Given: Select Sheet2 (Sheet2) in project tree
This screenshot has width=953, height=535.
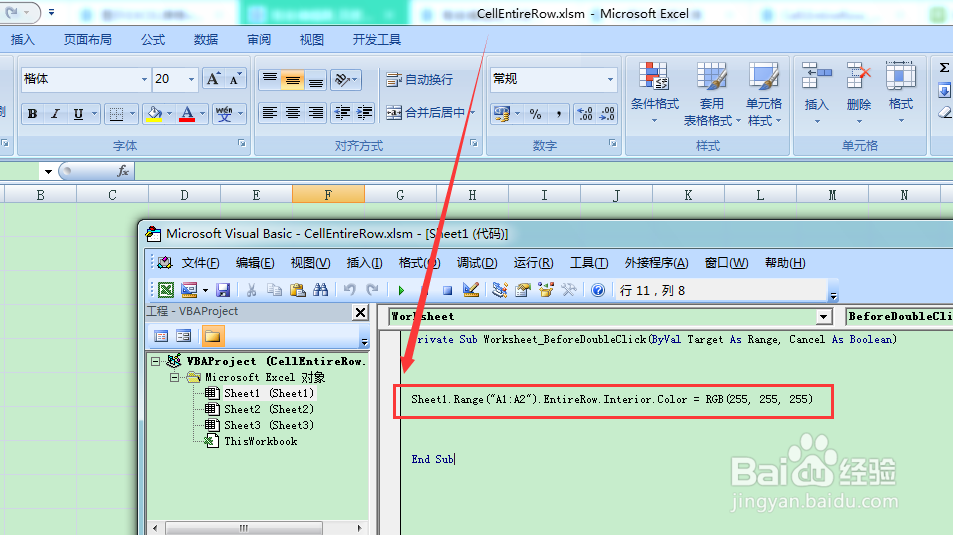Looking at the screenshot, I should point(269,409).
